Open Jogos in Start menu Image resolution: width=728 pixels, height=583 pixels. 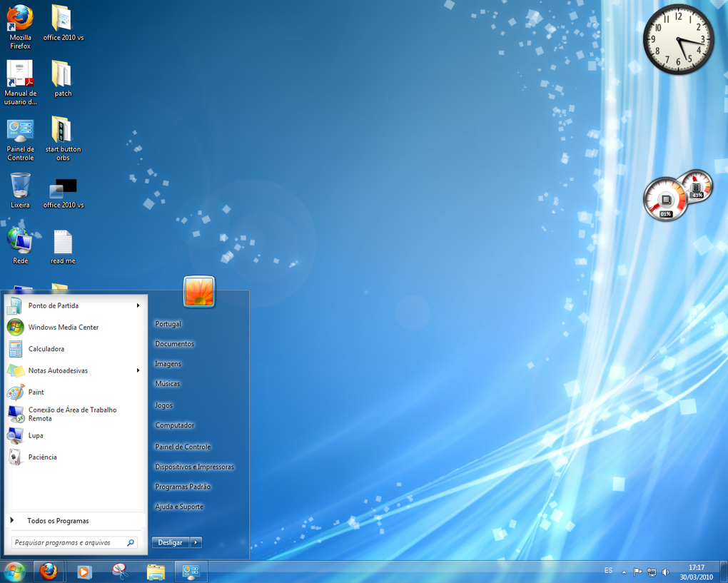pyautogui.click(x=164, y=405)
